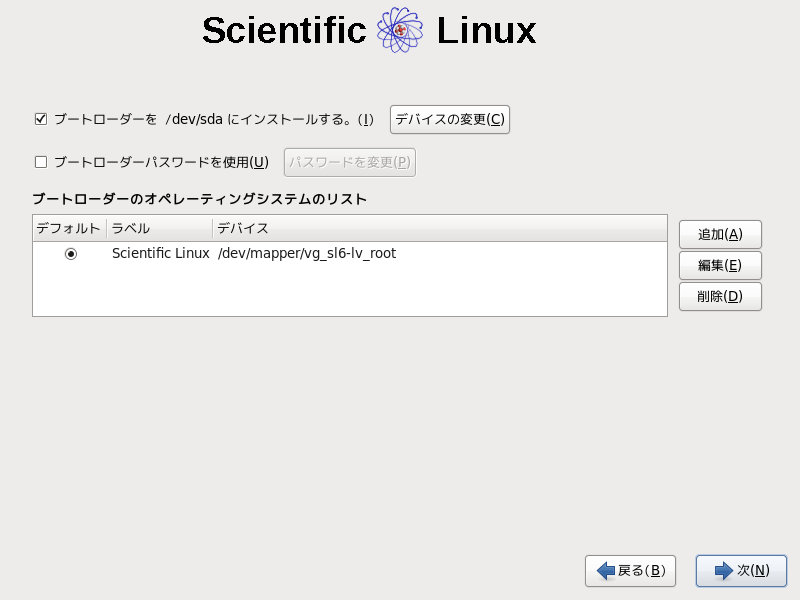Proceed with the 次(N) arrow button
The width and height of the screenshot is (800, 600).
click(741, 571)
